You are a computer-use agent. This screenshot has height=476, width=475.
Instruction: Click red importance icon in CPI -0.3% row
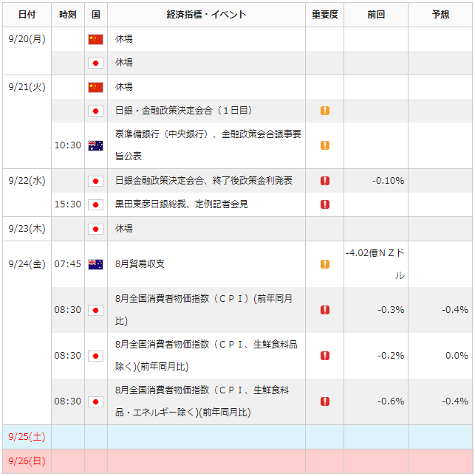(325, 310)
